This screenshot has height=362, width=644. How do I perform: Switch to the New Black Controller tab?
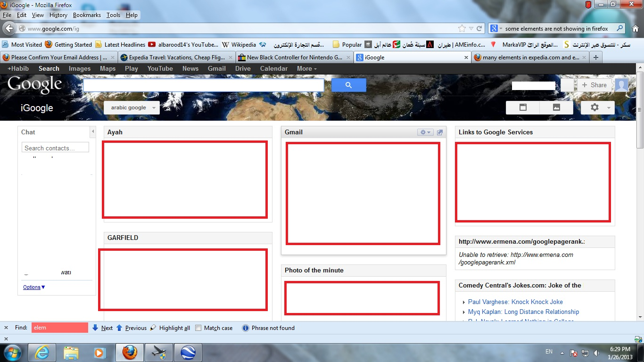click(294, 58)
